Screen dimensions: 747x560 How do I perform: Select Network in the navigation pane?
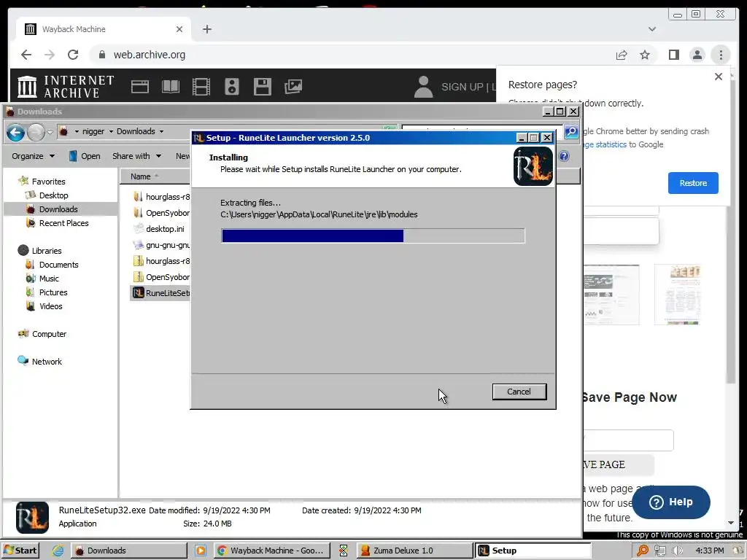pyautogui.click(x=47, y=362)
